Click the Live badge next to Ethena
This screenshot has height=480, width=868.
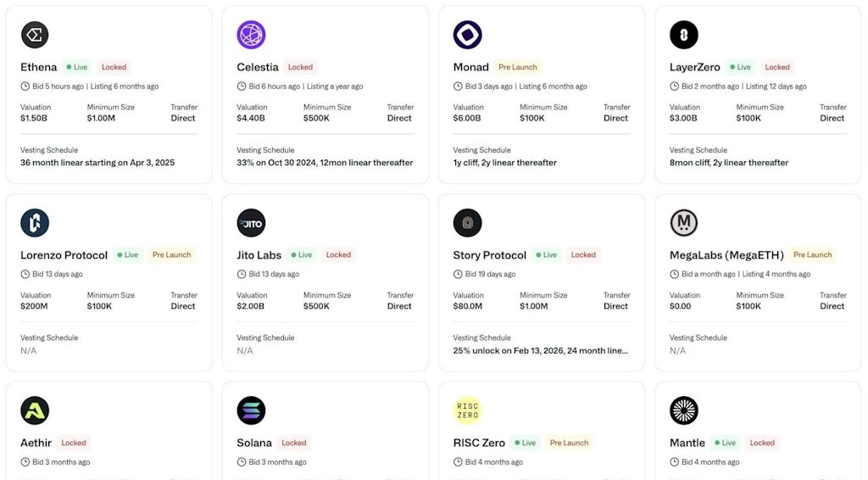click(76, 67)
